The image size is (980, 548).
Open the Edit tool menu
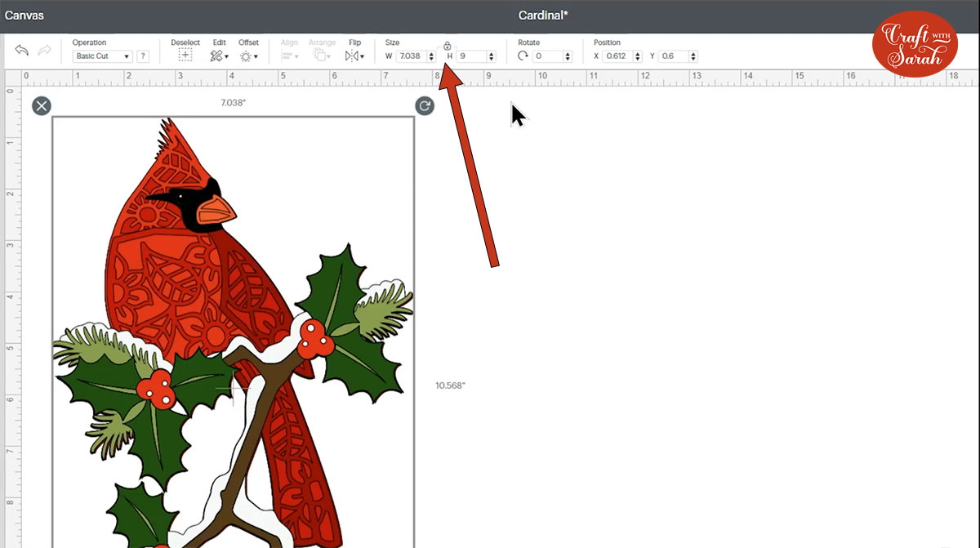(x=219, y=56)
